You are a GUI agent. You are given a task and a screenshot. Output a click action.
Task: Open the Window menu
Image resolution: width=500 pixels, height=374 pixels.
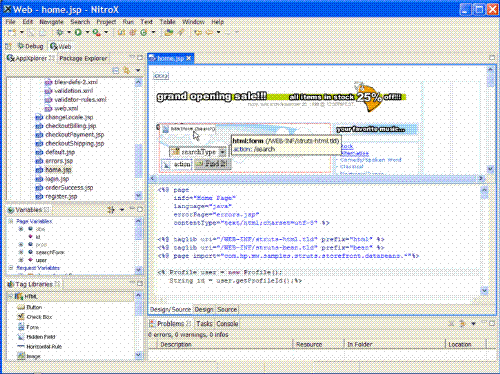[193, 22]
